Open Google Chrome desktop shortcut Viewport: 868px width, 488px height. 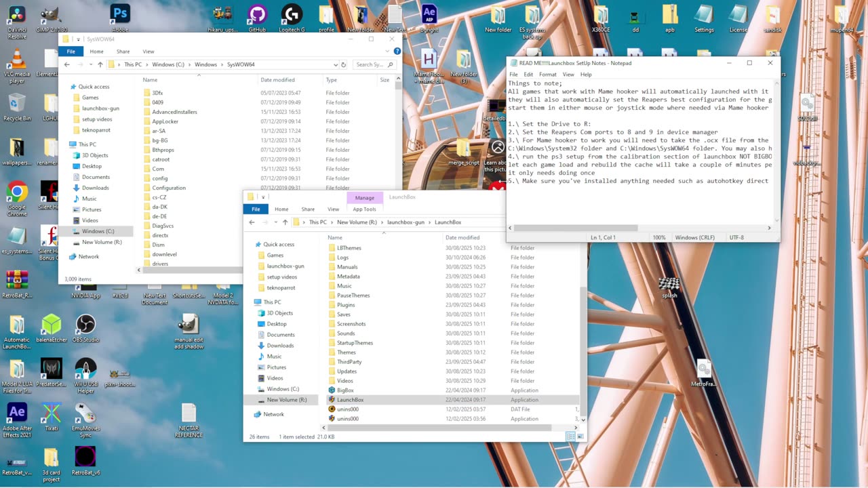click(x=17, y=192)
